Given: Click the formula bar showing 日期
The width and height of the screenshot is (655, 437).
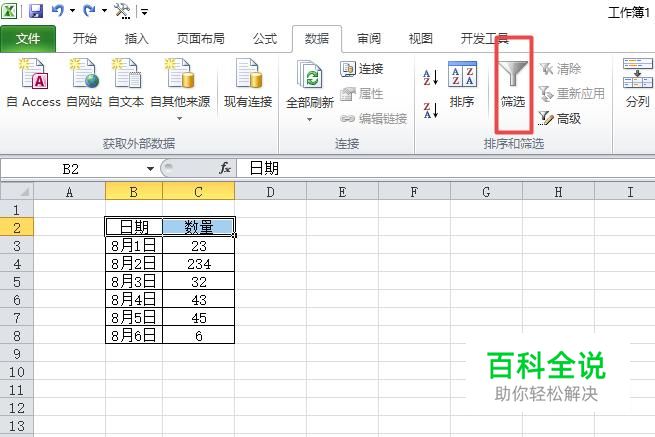Looking at the screenshot, I should point(445,169).
